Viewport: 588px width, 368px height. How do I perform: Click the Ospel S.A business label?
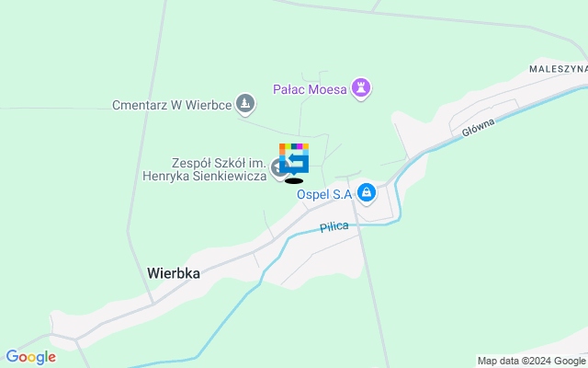pos(324,194)
